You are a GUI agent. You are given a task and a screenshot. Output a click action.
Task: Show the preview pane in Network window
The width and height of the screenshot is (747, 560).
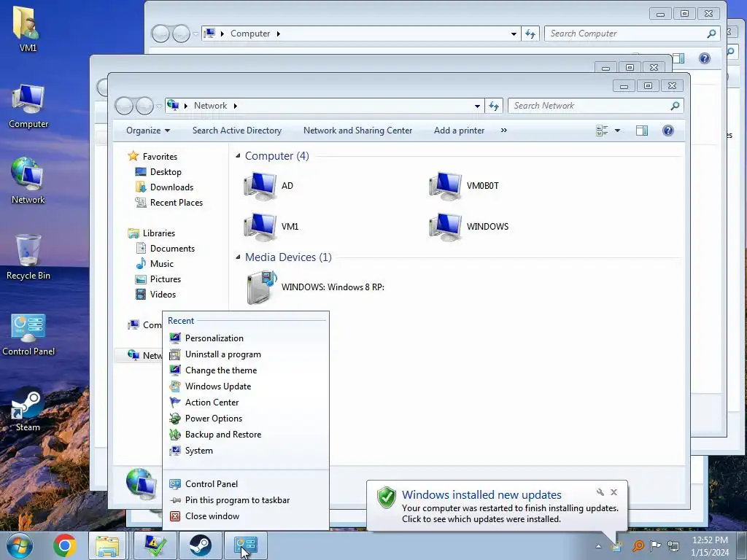click(642, 131)
